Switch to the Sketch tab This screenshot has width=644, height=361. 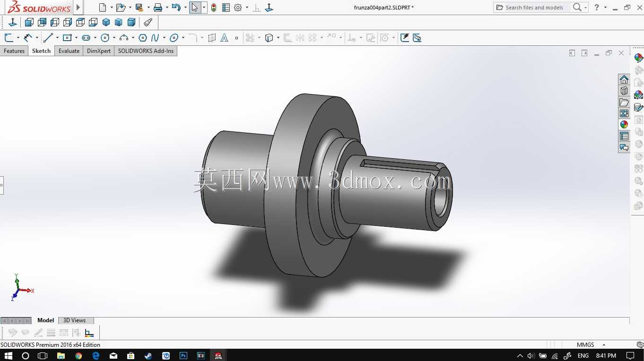click(x=41, y=51)
